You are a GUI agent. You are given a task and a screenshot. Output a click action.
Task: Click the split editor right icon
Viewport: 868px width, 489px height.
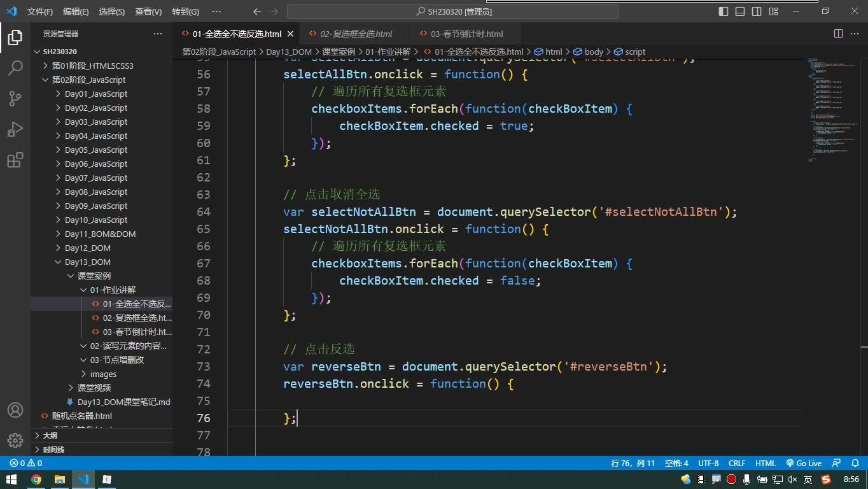[x=838, y=34]
